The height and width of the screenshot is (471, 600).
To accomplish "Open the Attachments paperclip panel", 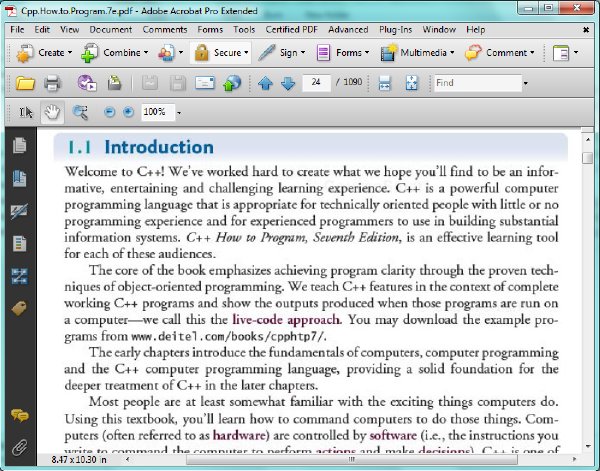I will pos(20,447).
